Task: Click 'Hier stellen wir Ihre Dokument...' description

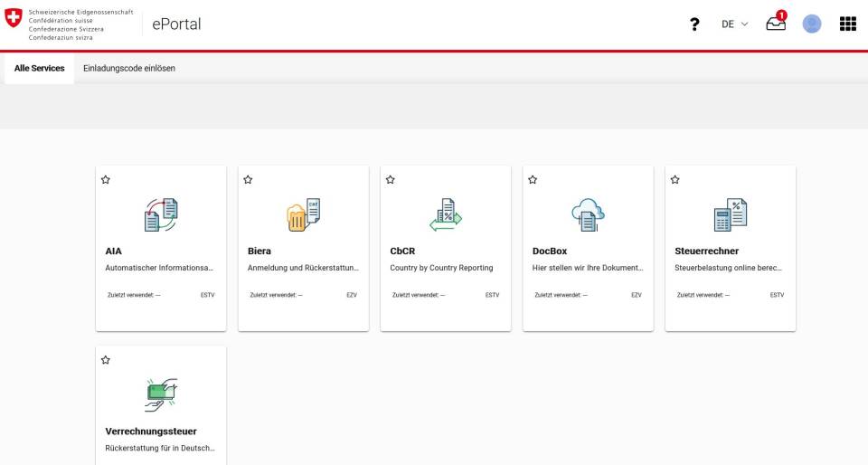Action: 588,268
